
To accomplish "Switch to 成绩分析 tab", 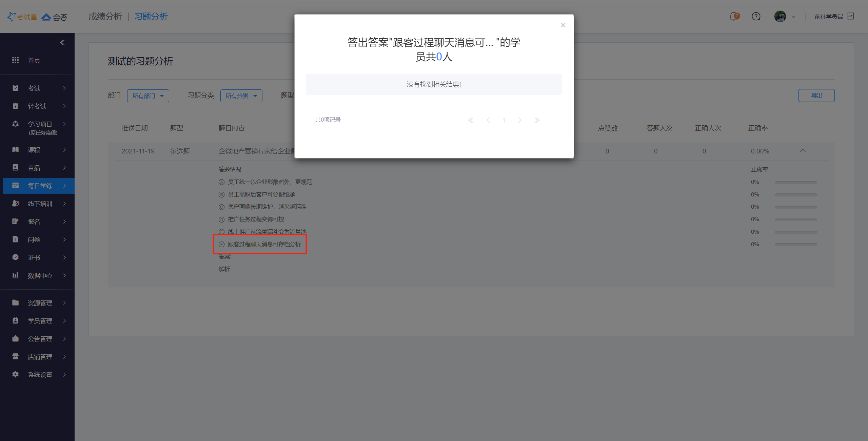I will (x=105, y=17).
